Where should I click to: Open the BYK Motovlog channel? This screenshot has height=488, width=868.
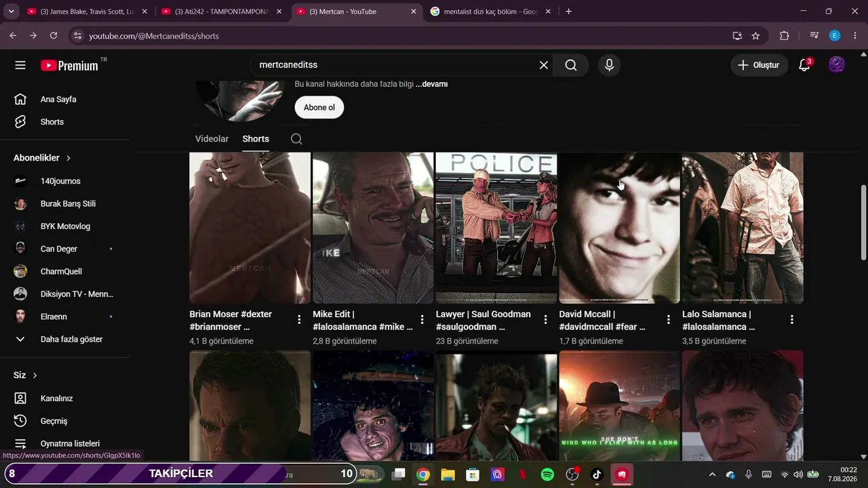(65, 226)
